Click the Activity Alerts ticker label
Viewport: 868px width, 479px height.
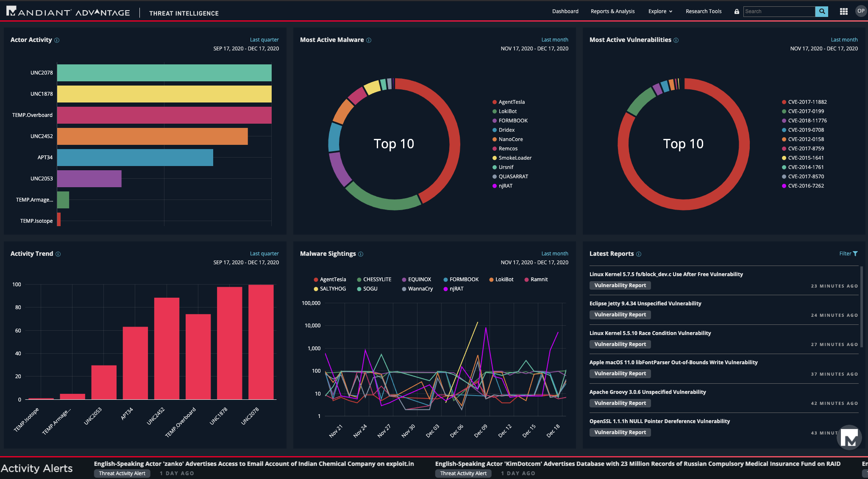(x=36, y=468)
